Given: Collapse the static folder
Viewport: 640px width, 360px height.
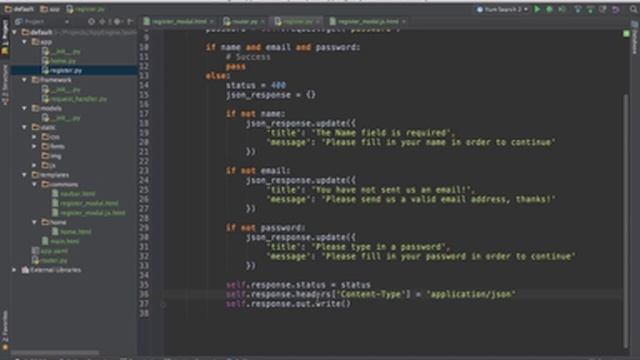Looking at the screenshot, I should (24, 127).
